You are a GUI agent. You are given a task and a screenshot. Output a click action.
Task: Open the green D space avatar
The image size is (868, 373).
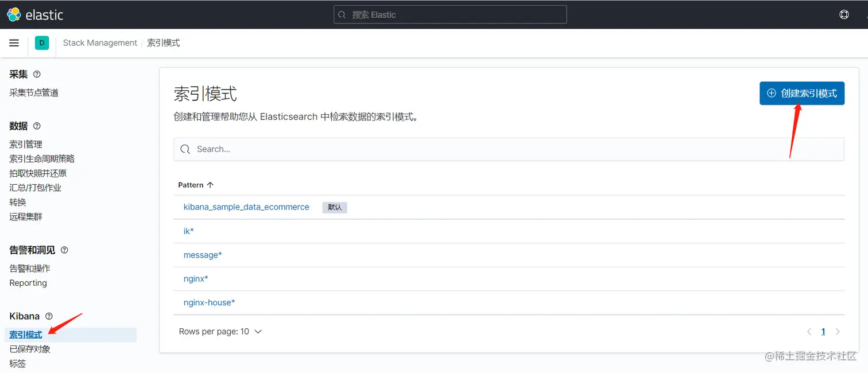[42, 43]
